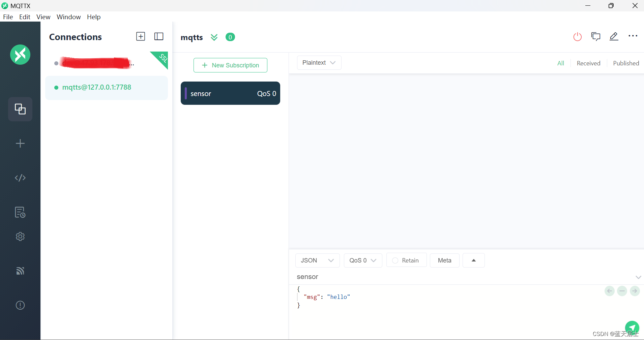Image resolution: width=644 pixels, height=340 pixels.
Task: Show Received messages filter tab
Action: tap(588, 63)
